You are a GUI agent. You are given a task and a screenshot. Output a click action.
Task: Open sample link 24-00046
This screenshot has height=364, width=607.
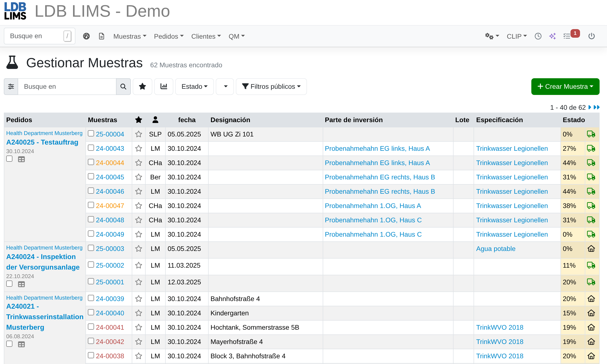tap(110, 192)
